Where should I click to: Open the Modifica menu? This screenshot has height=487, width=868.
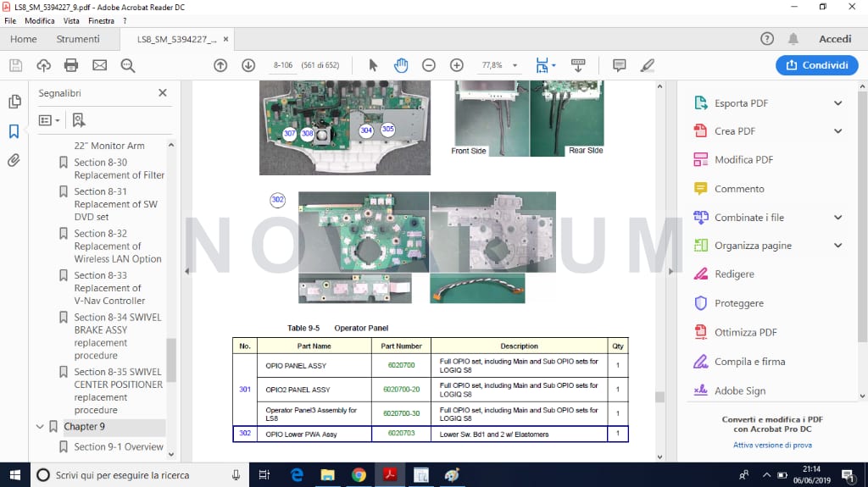pyautogui.click(x=40, y=21)
